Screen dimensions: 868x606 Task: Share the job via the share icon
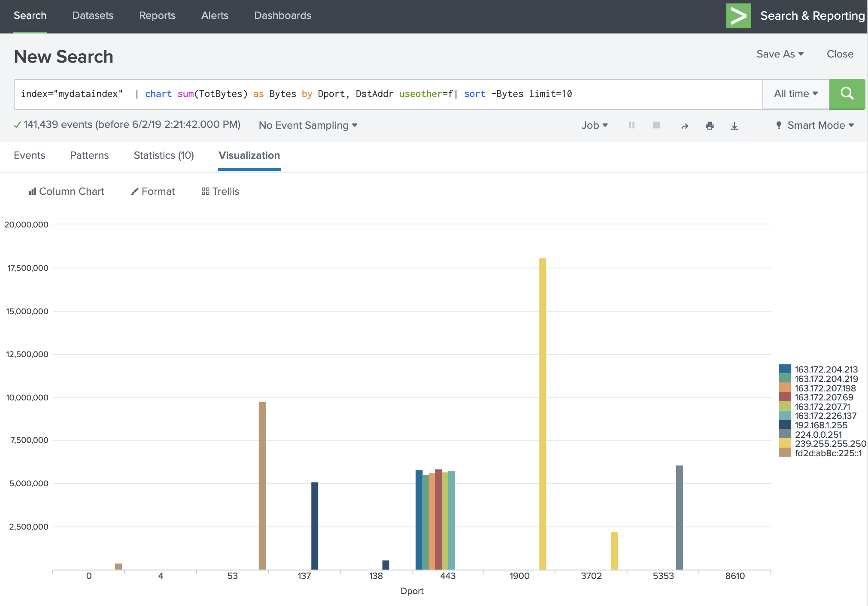(x=684, y=125)
